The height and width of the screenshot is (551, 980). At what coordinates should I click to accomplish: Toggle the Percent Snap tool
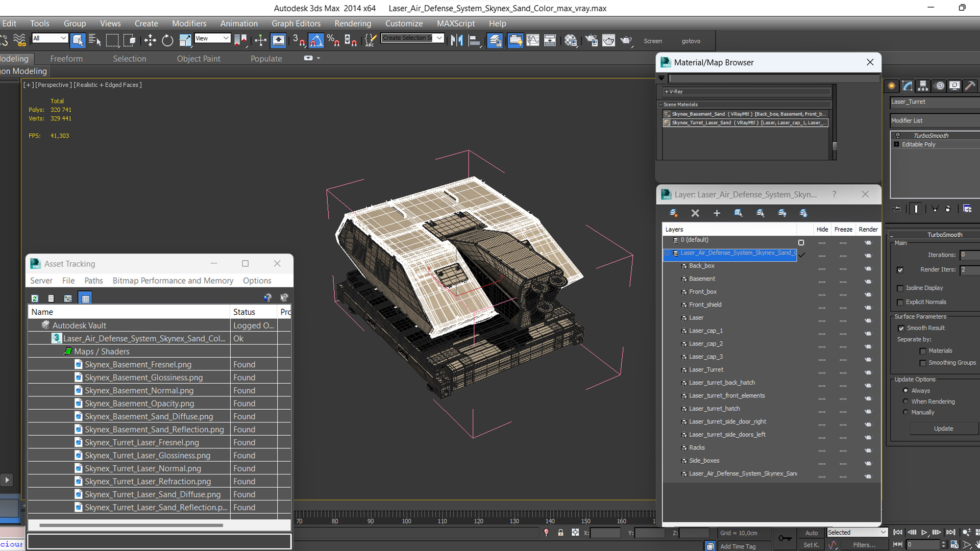[x=333, y=40]
